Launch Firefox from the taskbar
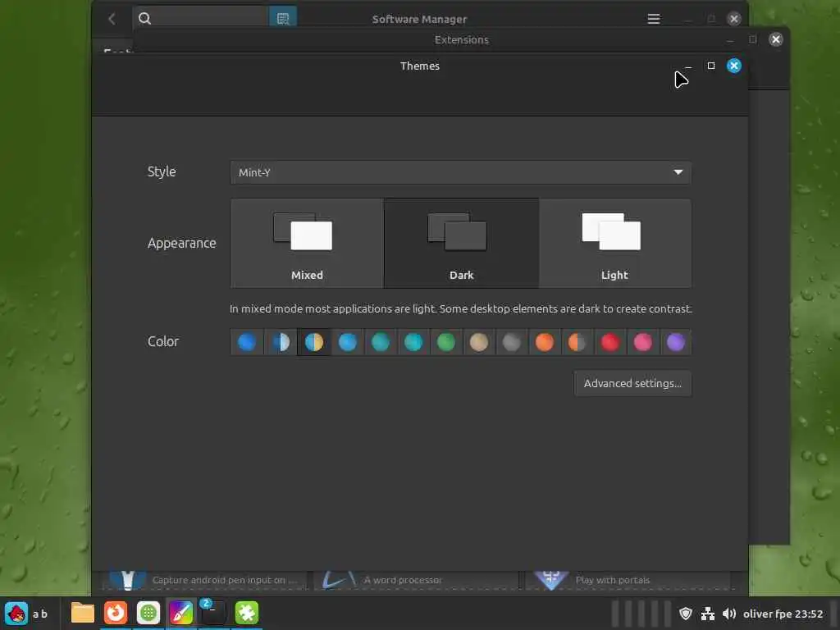This screenshot has width=840, height=630. 115,613
